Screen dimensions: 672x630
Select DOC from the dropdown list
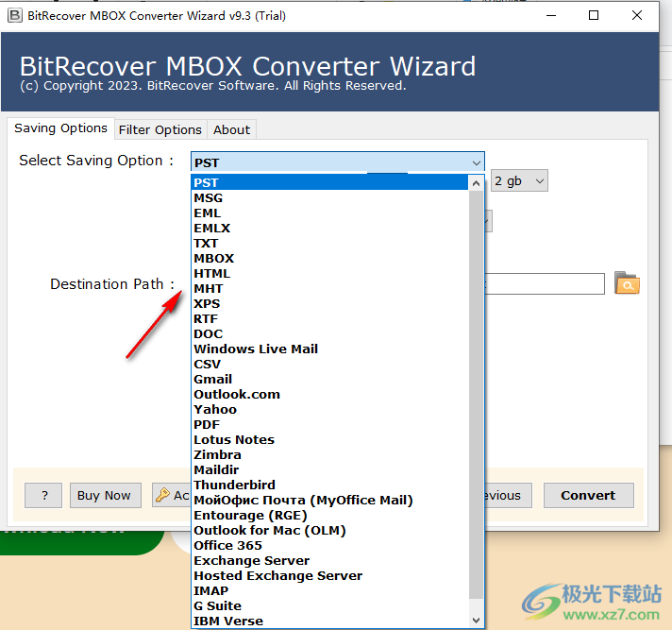click(329, 333)
